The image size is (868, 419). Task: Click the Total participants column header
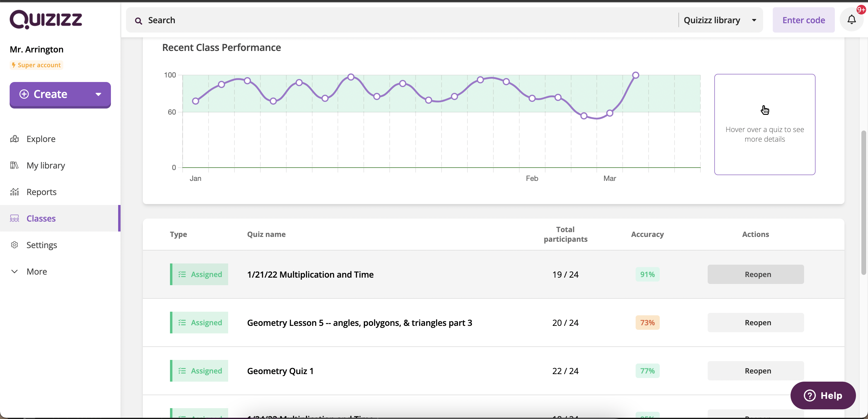coord(565,234)
